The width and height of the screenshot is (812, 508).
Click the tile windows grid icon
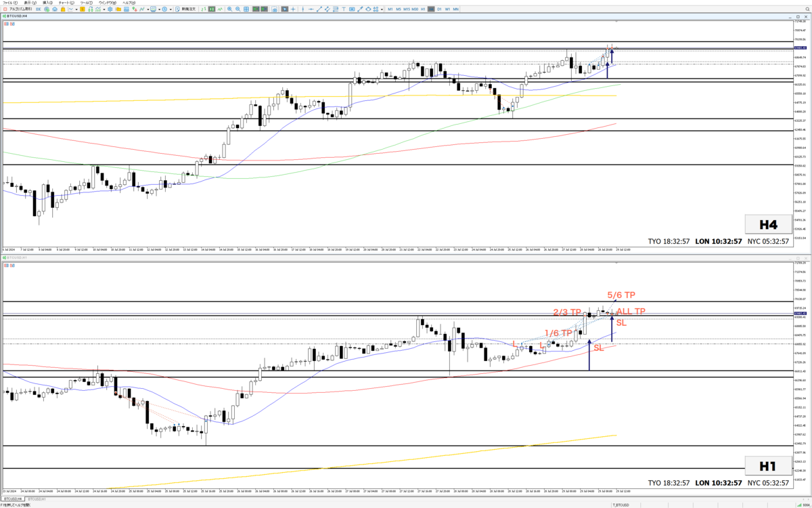246,9
